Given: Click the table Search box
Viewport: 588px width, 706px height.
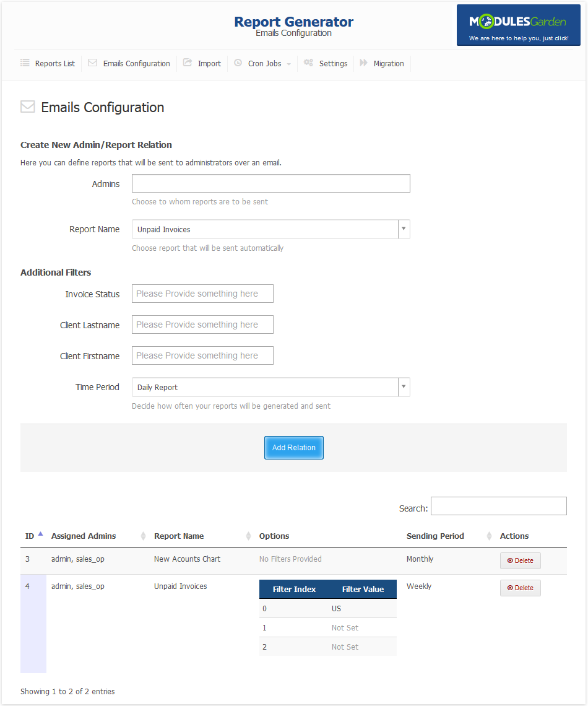Looking at the screenshot, I should click(498, 506).
